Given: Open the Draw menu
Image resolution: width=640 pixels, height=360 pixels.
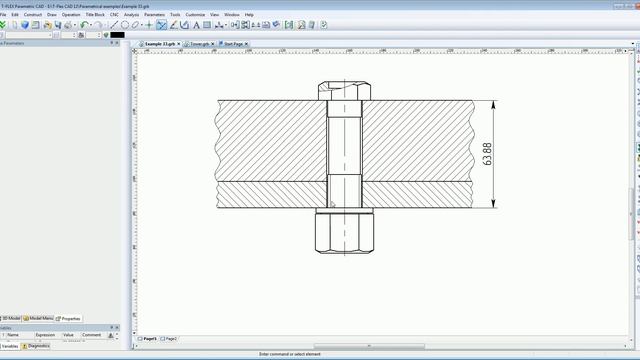Looking at the screenshot, I should (52, 15).
